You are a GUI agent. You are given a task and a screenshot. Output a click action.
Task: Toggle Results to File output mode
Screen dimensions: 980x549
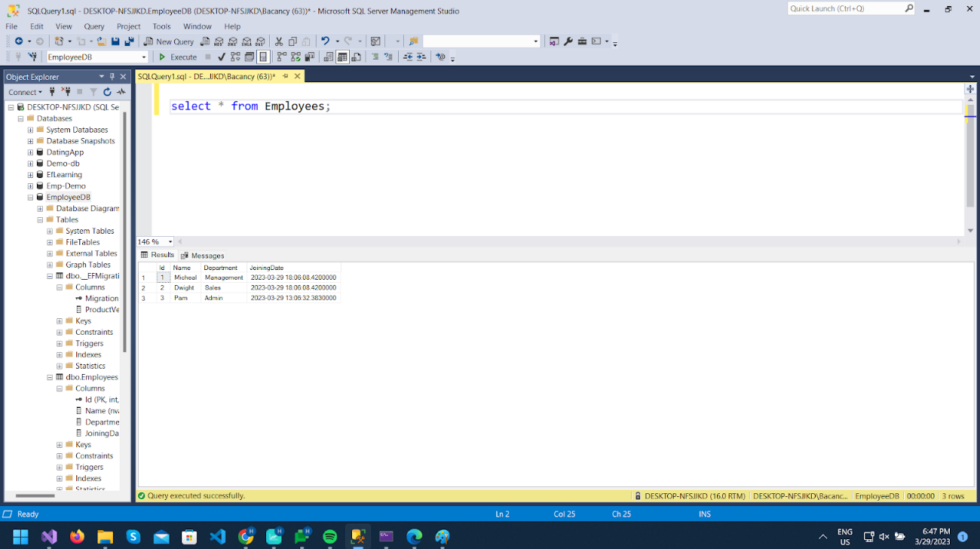click(356, 57)
